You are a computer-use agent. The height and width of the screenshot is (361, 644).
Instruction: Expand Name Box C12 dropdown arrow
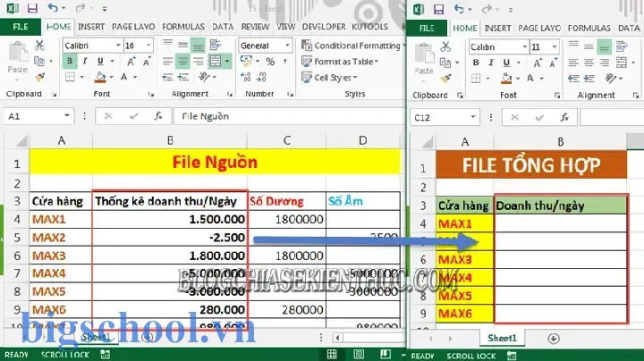coord(473,118)
